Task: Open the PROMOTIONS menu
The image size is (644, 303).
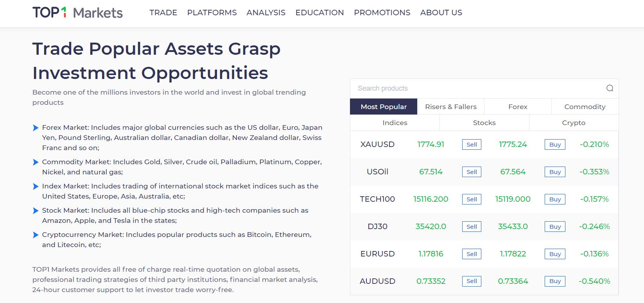Action: [x=382, y=13]
